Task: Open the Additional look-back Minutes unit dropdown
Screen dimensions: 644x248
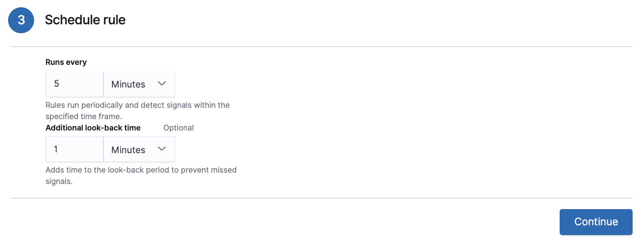Action: click(139, 149)
